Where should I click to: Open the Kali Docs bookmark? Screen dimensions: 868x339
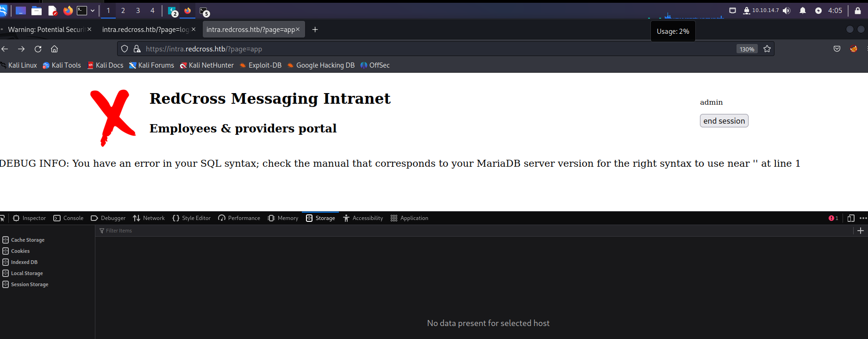pyautogui.click(x=106, y=65)
